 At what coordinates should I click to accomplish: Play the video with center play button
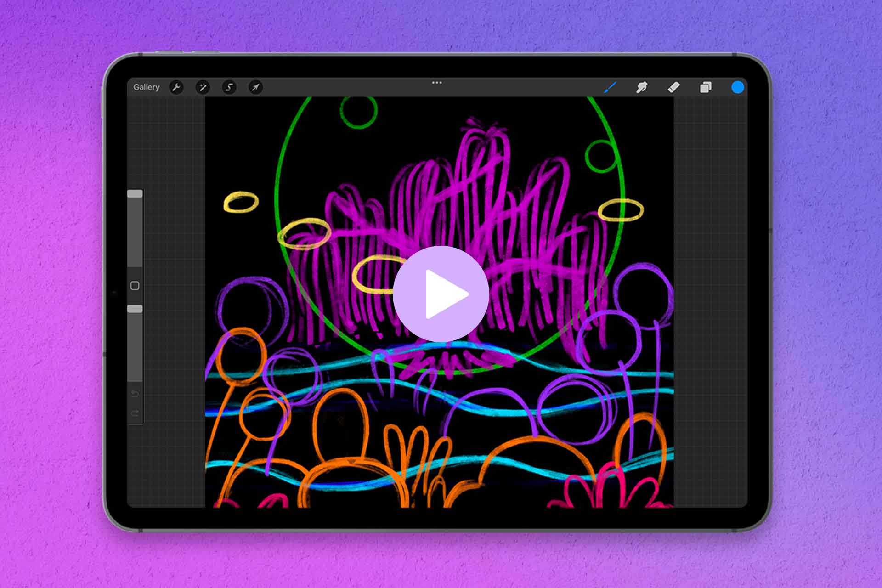coord(441,294)
